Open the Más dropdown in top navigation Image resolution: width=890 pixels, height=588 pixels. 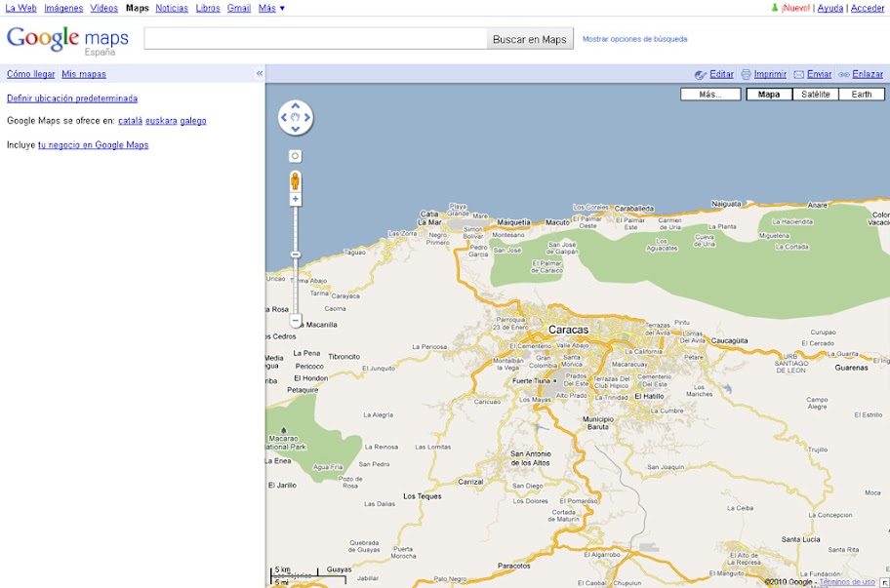pyautogui.click(x=271, y=8)
